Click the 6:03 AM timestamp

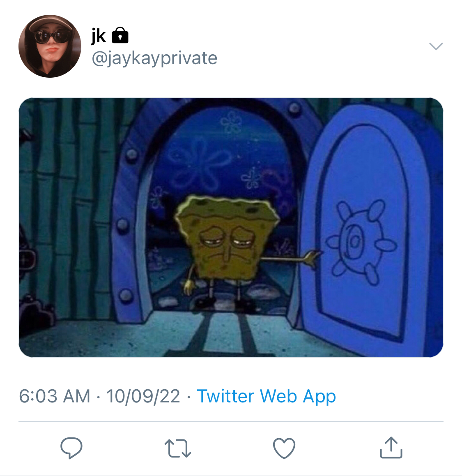pyautogui.click(x=55, y=396)
